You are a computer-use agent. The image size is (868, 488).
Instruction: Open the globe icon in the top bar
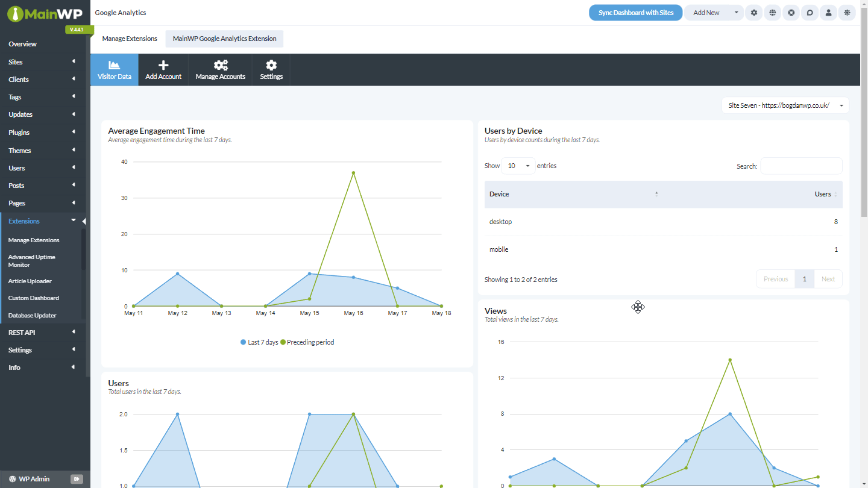(x=772, y=12)
